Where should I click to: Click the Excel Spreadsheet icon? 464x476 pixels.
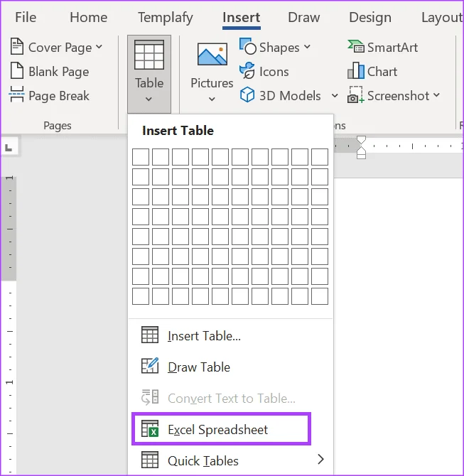[150, 428]
